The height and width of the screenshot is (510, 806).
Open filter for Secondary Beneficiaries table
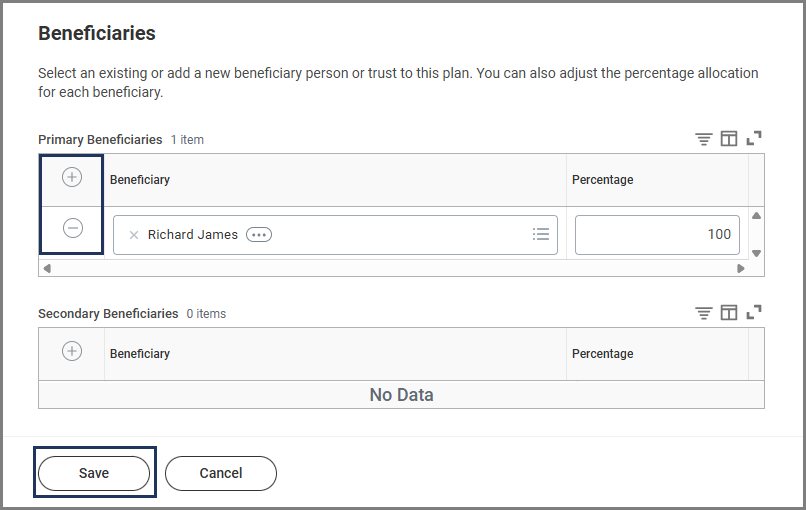[x=704, y=313]
